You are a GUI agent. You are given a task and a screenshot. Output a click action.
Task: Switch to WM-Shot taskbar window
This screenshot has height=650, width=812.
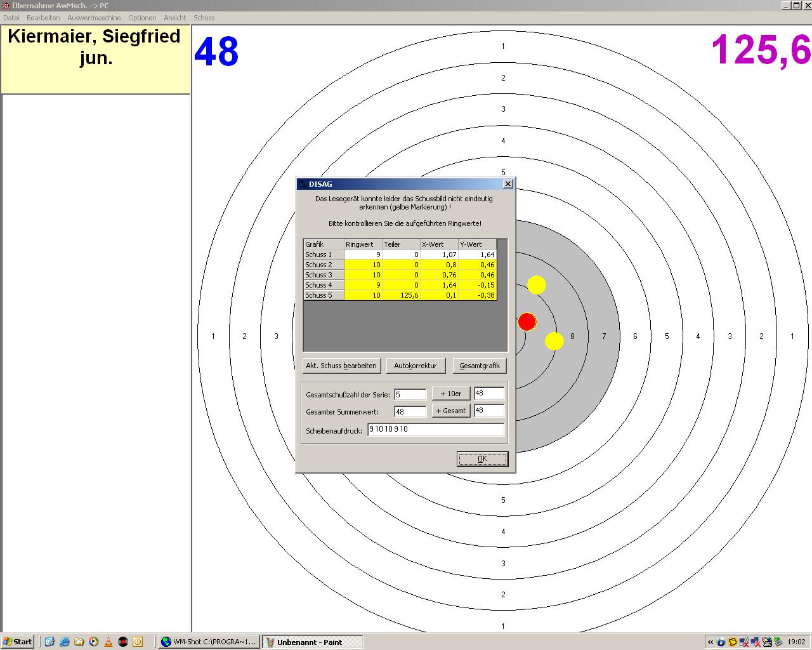click(209, 642)
